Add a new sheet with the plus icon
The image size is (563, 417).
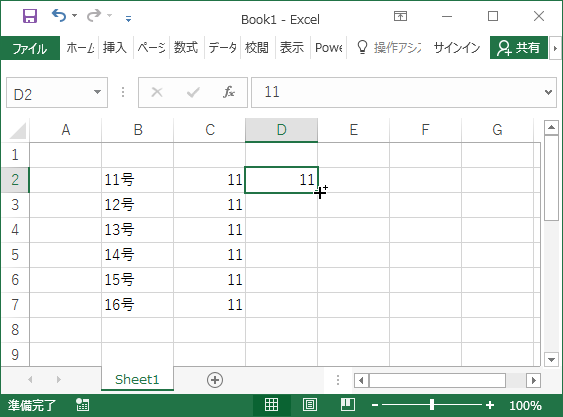tap(215, 380)
